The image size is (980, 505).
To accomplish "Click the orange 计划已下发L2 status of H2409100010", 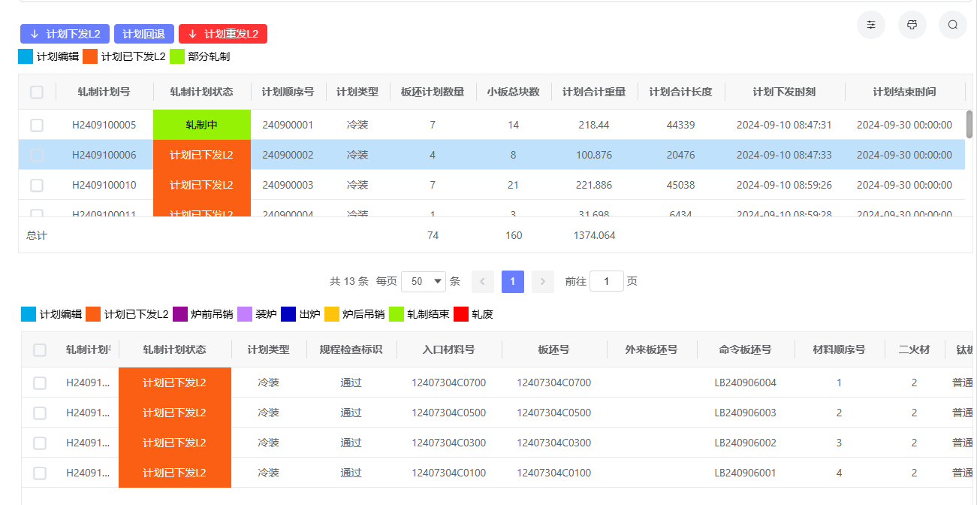I will (201, 184).
